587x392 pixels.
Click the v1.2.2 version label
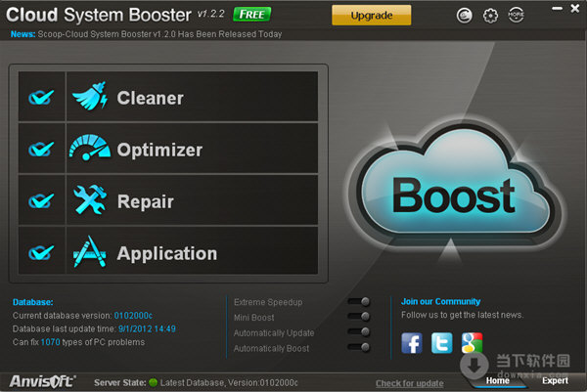[210, 15]
